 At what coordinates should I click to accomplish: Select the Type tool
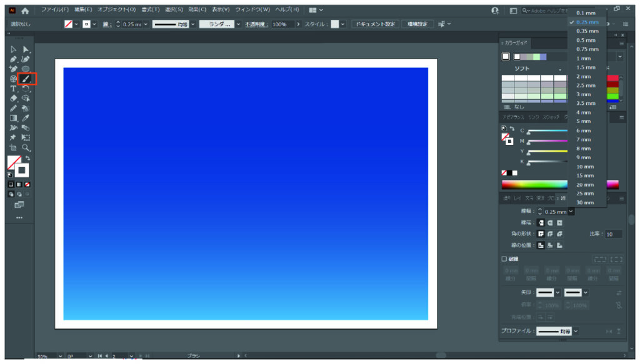coord(14,89)
